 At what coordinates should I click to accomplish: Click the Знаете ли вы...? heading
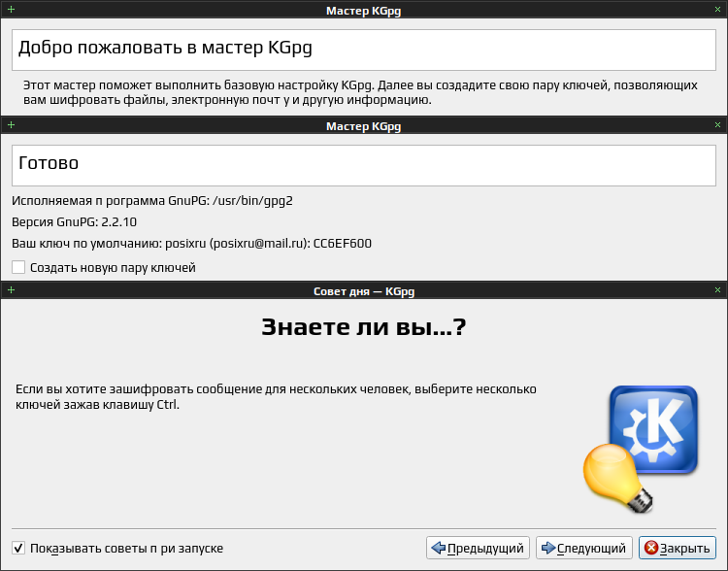364,327
